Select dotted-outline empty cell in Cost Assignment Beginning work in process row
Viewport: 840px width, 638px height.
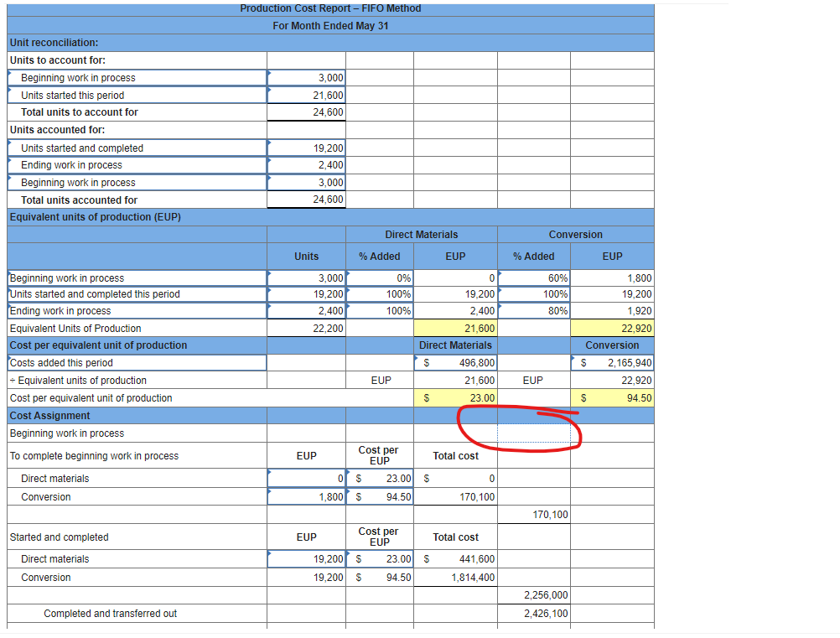point(533,433)
